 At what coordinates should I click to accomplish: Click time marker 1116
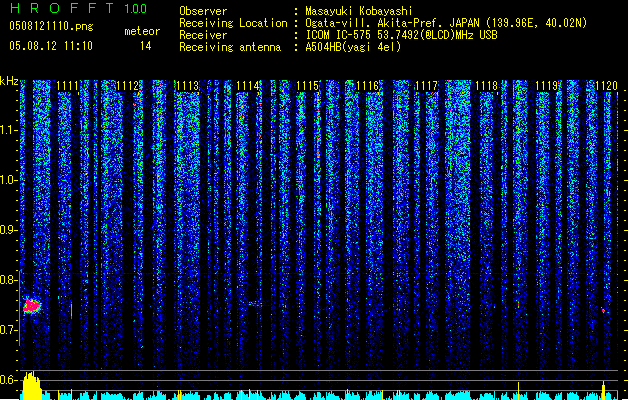pyautogui.click(x=367, y=86)
